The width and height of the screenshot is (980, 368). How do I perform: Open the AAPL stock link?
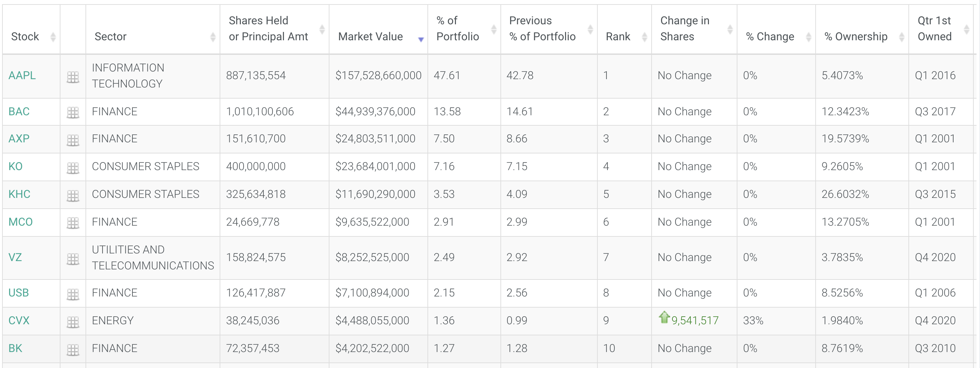click(x=22, y=75)
